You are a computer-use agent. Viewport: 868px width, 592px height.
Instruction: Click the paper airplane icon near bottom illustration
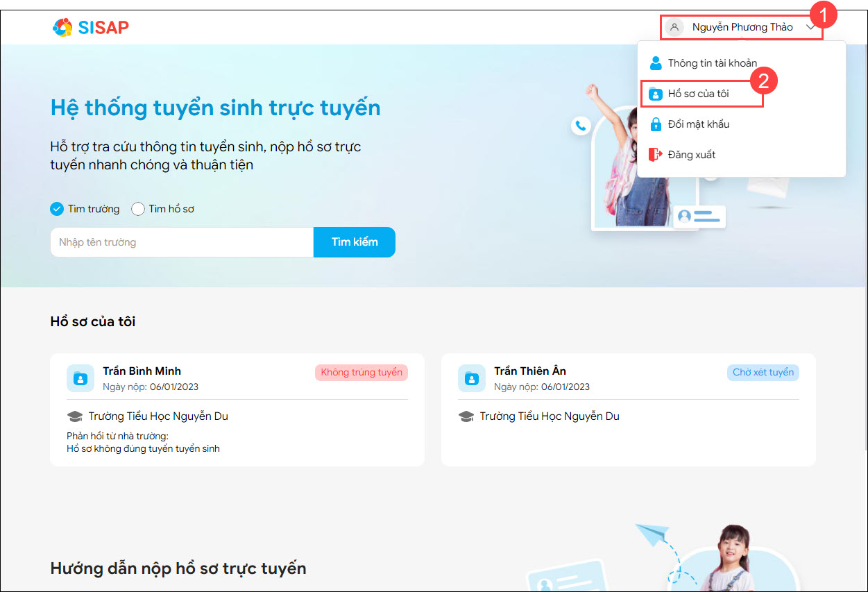pyautogui.click(x=652, y=536)
